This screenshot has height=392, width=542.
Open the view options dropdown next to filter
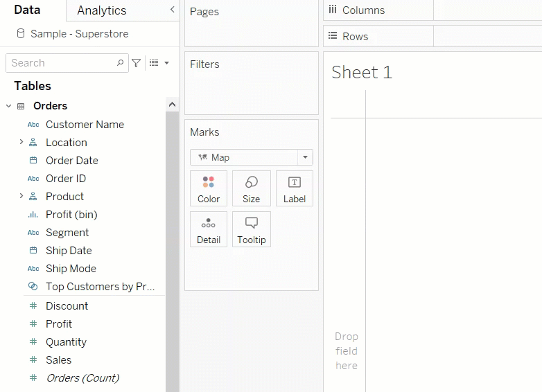(159, 63)
